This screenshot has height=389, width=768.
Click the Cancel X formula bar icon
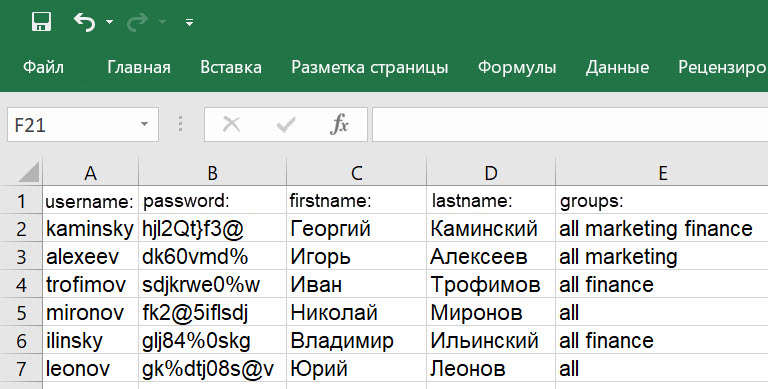tap(231, 124)
